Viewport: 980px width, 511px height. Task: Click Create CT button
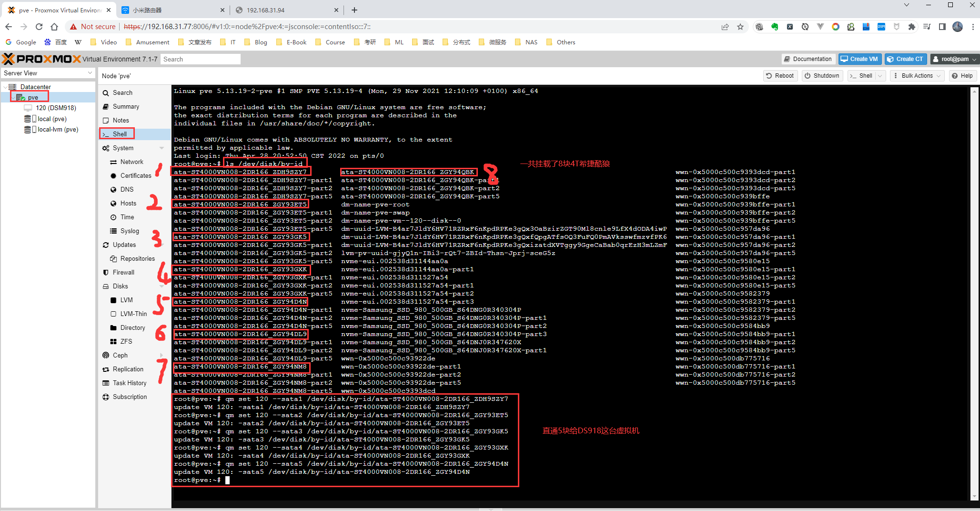905,59
